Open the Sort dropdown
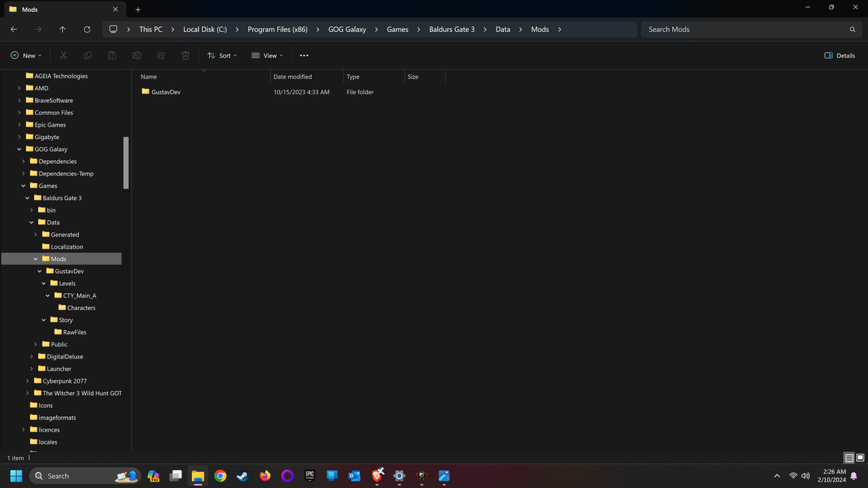 click(x=222, y=55)
